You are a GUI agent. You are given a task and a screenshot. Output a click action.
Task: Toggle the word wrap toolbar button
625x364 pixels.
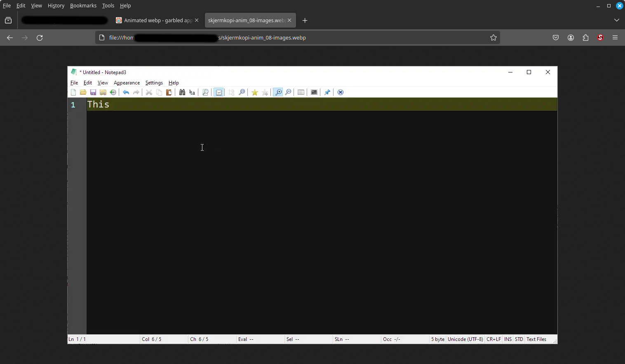(x=219, y=92)
